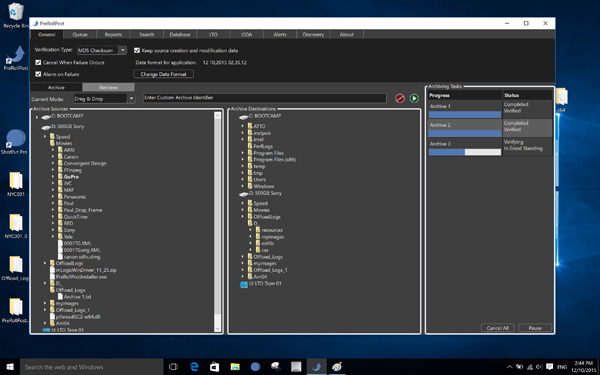600x375 pixels.
Task: Expand the Panasonic folder in sources
Action: click(x=53, y=197)
